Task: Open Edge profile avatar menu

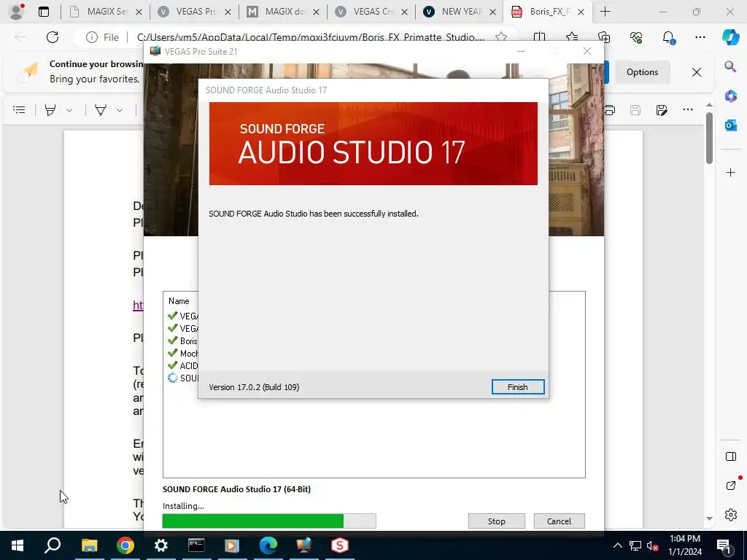Action: point(16,12)
